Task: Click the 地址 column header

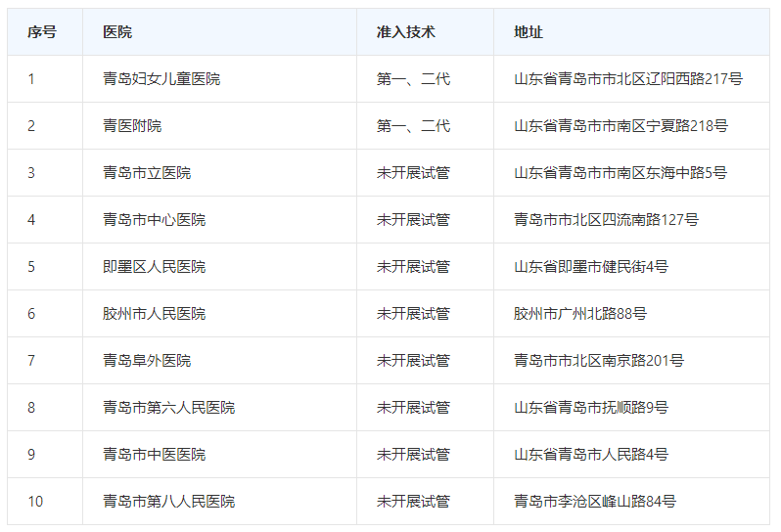Action: (x=528, y=32)
